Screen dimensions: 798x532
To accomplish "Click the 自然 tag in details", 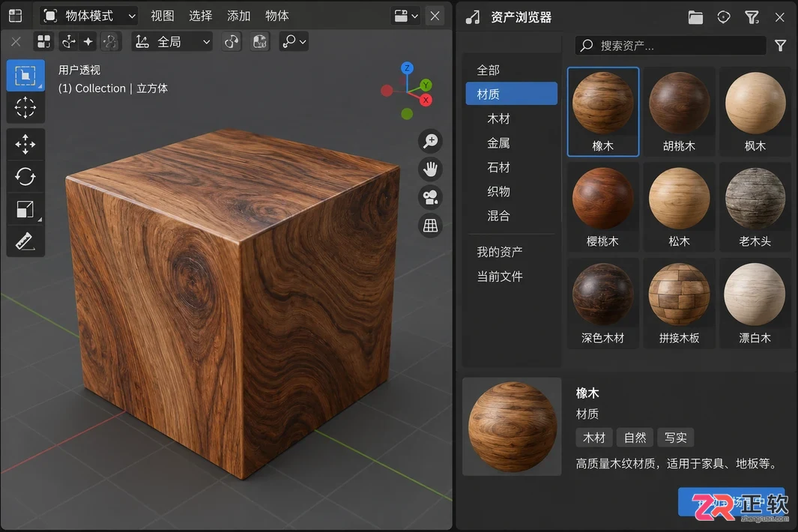I will click(x=635, y=438).
